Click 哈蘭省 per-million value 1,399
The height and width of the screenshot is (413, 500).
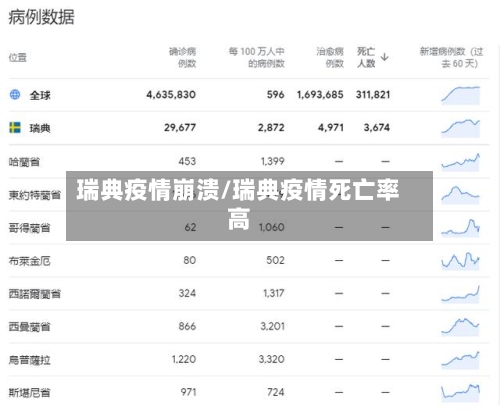[272, 161]
